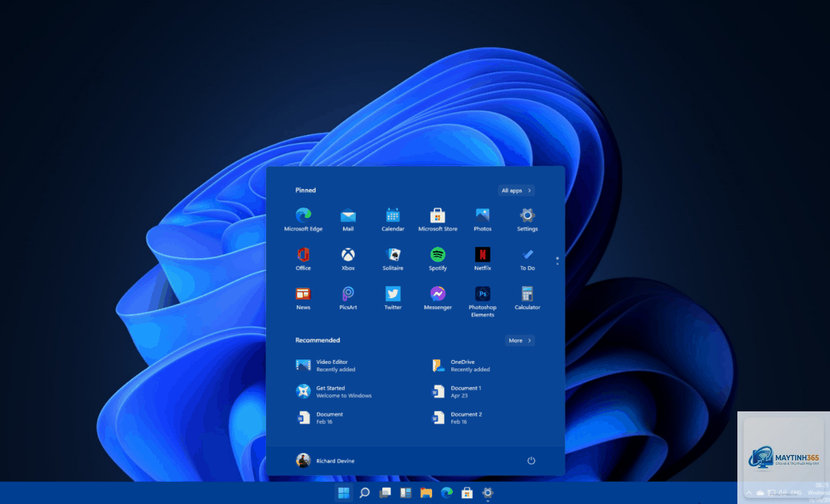830x504 pixels.
Task: Open Microsoft Edge from the taskbar
Action: [x=447, y=493]
